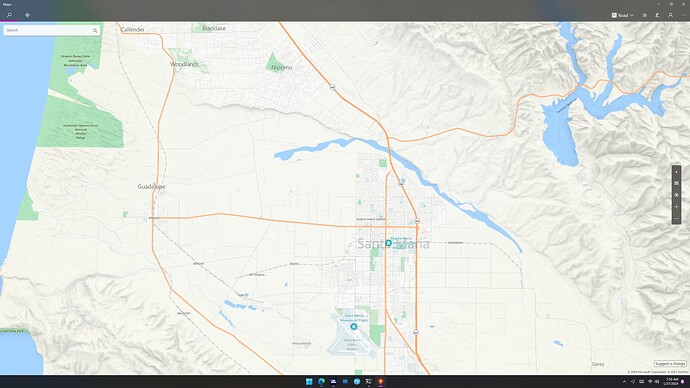Open the See more ellipsis menu

click(x=683, y=15)
